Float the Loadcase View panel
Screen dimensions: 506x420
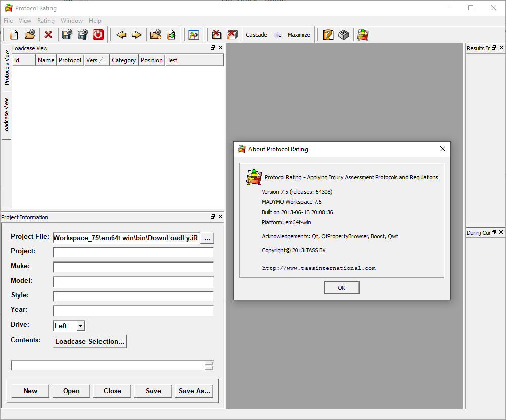[213, 48]
